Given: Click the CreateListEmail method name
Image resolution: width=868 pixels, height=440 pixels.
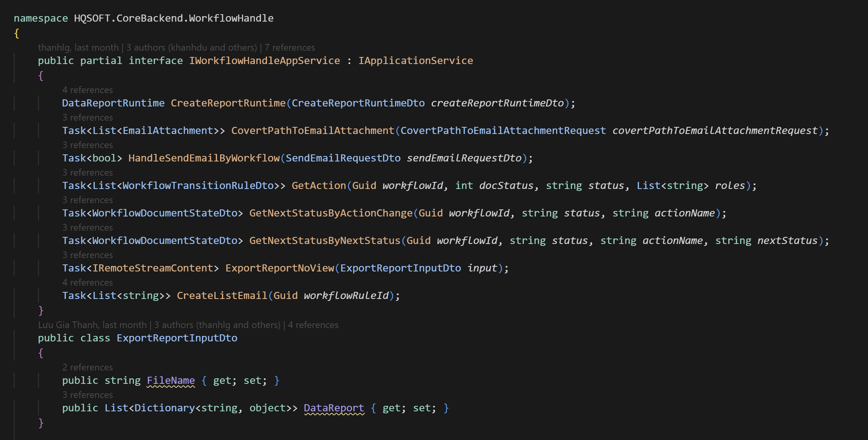Looking at the screenshot, I should (x=222, y=295).
